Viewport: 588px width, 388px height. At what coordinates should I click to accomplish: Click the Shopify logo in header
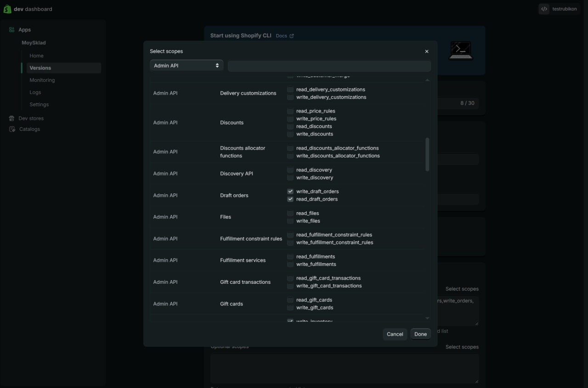tap(7, 9)
